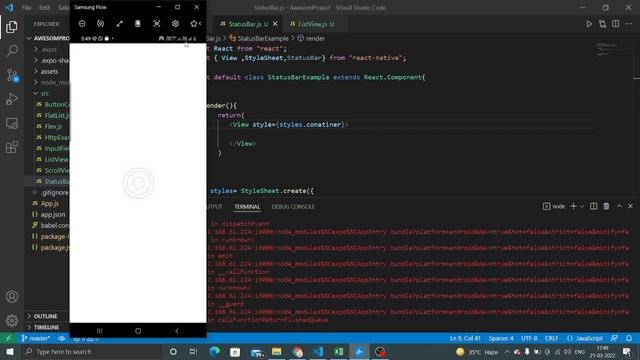Split the terminal panel
Screen dimensions: 640x360
point(593,207)
